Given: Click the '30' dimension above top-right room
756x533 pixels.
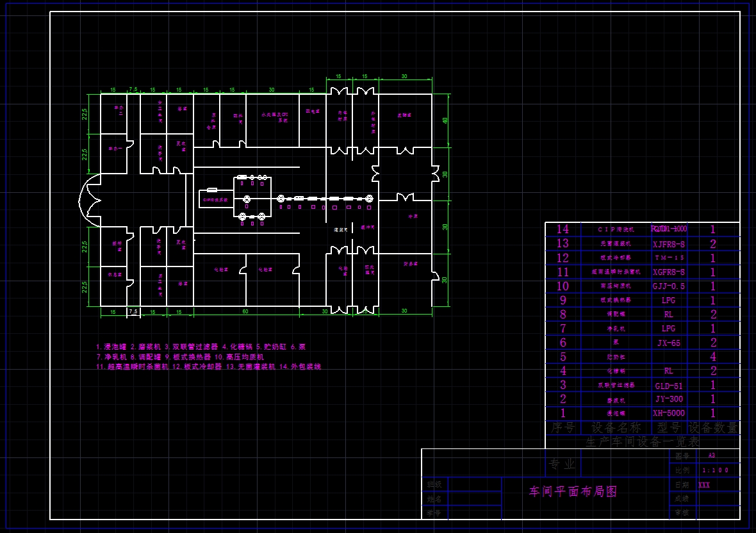Looking at the screenshot, I should 404,76.
